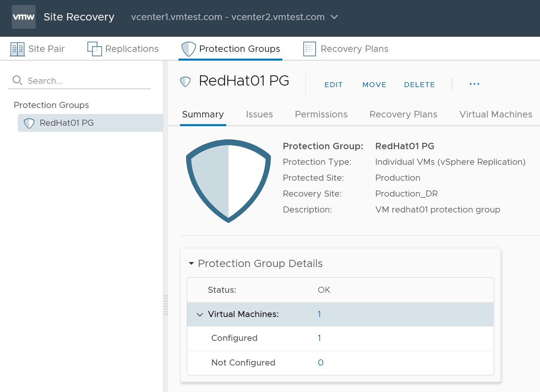Image resolution: width=540 pixels, height=392 pixels.
Task: Click the Protection Groups sidebar heading
Action: pyautogui.click(x=51, y=105)
